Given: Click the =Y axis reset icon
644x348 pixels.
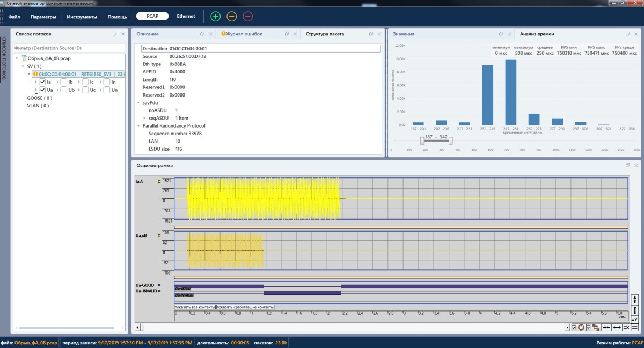Looking at the screenshot, I should tap(635, 320).
